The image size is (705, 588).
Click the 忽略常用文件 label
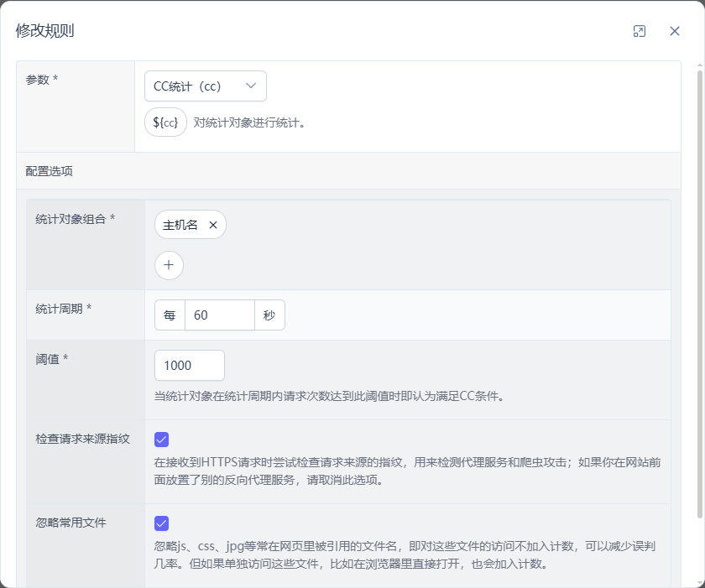pos(71,523)
